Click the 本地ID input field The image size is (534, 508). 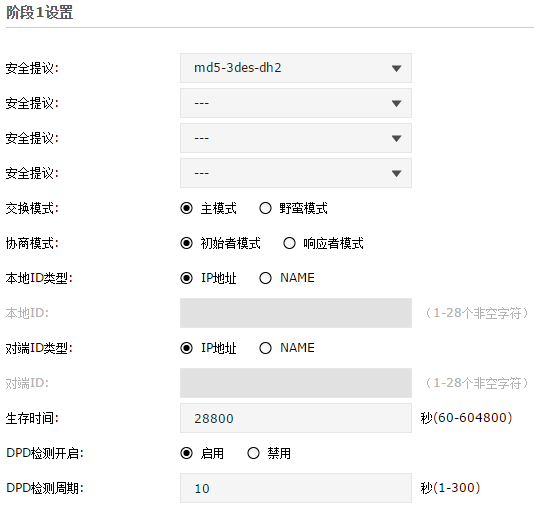[x=296, y=313]
